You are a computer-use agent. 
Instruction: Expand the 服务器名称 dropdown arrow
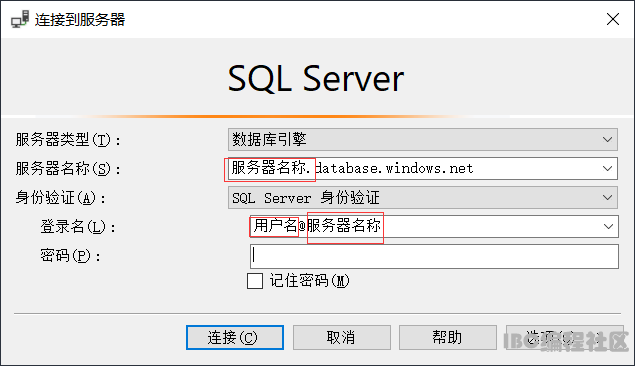point(607,168)
